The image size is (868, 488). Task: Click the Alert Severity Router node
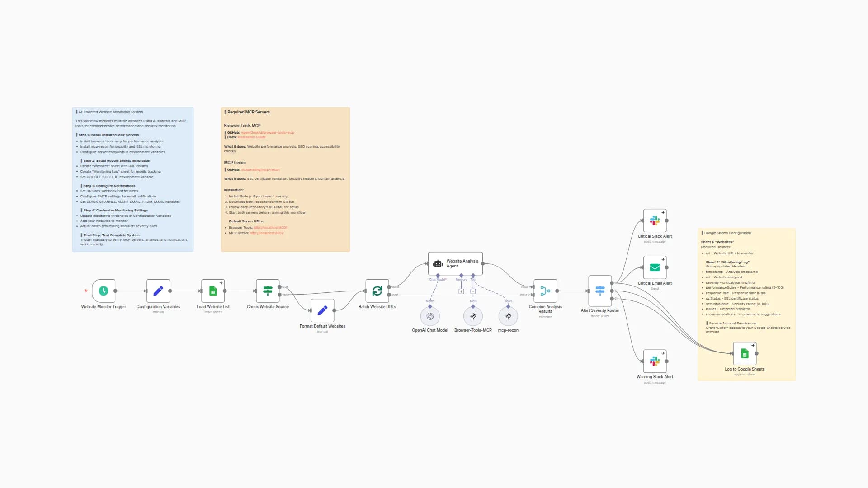[600, 291]
